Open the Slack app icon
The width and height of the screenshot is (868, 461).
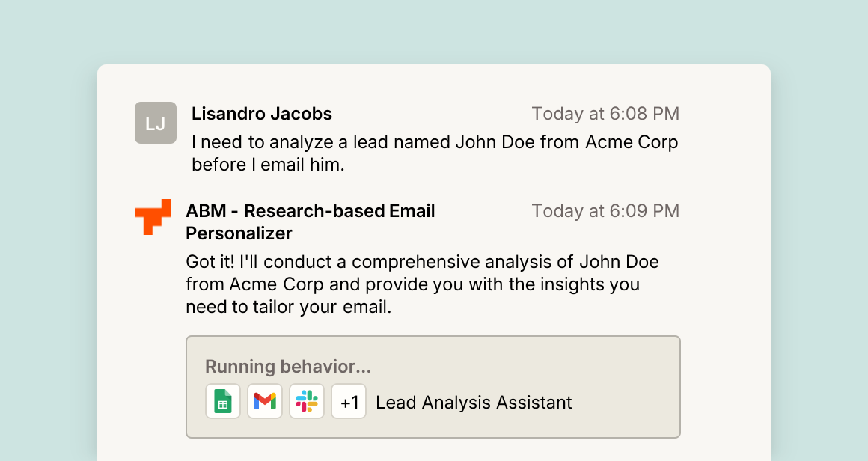pos(307,401)
